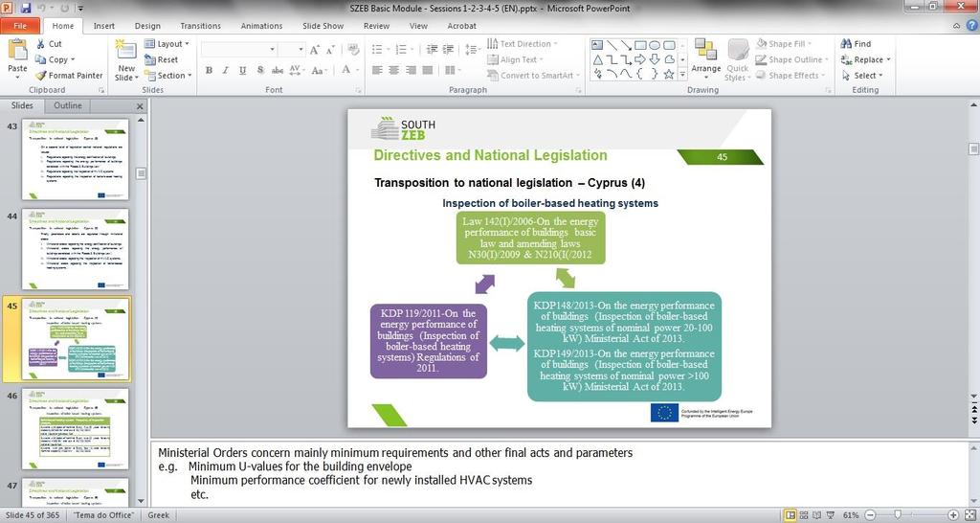Click the font color button
The width and height of the screenshot is (980, 523).
[x=346, y=70]
